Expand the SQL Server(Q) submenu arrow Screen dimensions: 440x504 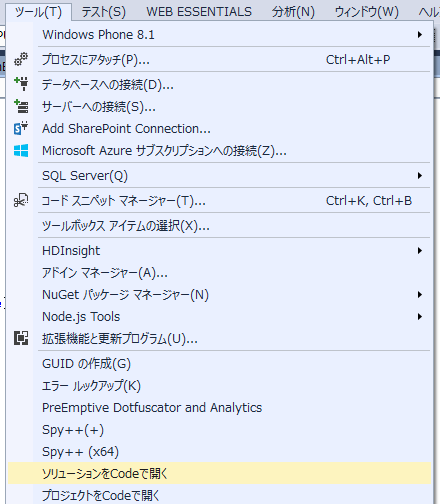coord(420,176)
